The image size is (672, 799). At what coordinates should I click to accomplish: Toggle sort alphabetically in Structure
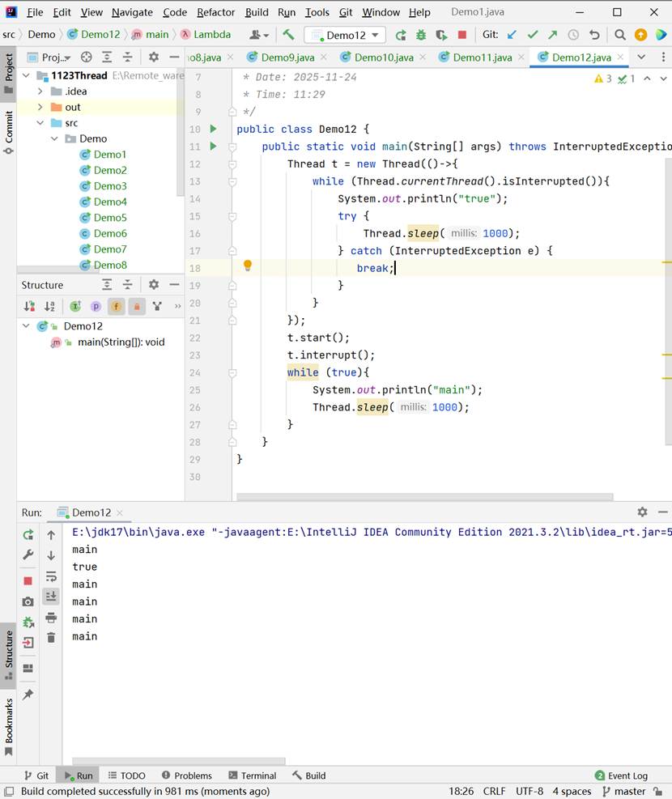tap(49, 306)
